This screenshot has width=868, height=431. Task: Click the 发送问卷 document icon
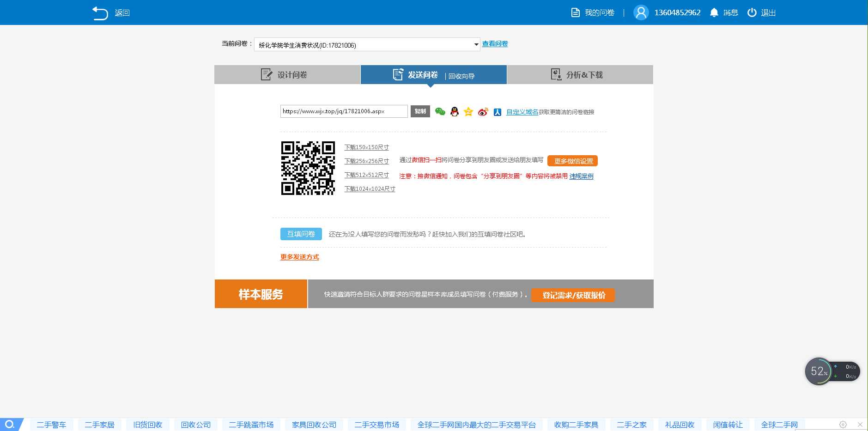tap(398, 74)
